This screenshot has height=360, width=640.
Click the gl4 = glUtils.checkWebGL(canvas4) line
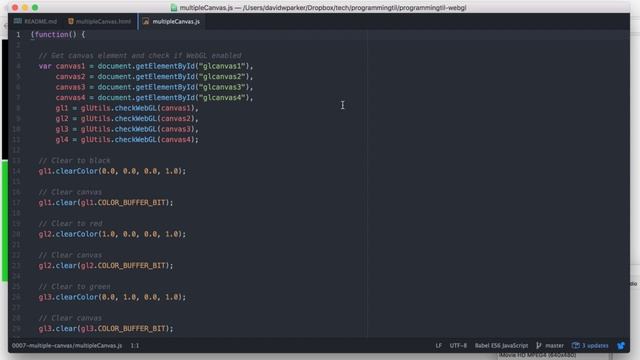(127, 140)
